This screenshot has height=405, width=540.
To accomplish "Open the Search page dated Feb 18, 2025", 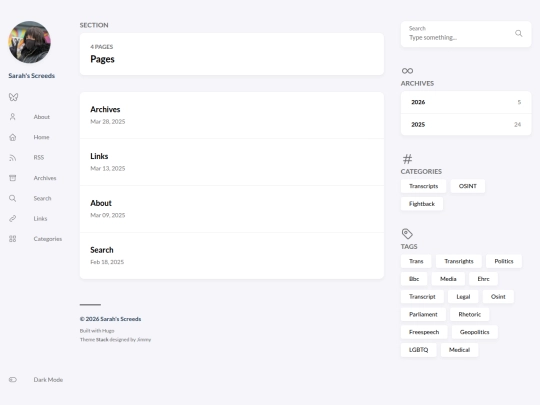I will click(x=232, y=256).
